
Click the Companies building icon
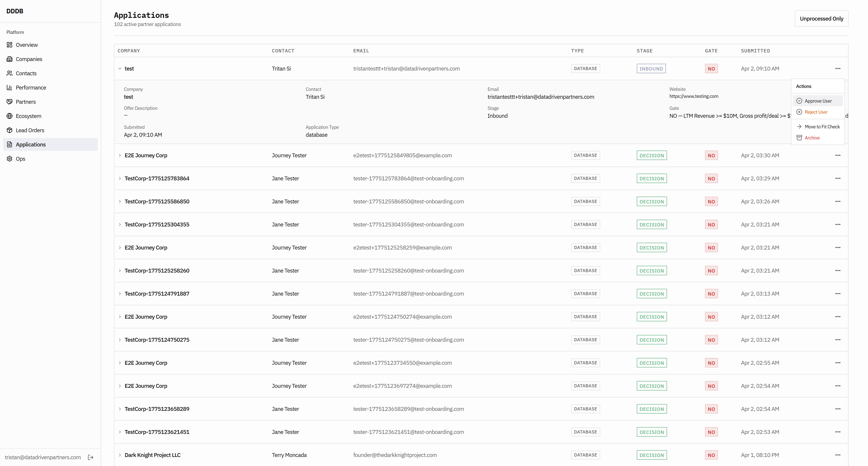click(x=9, y=59)
